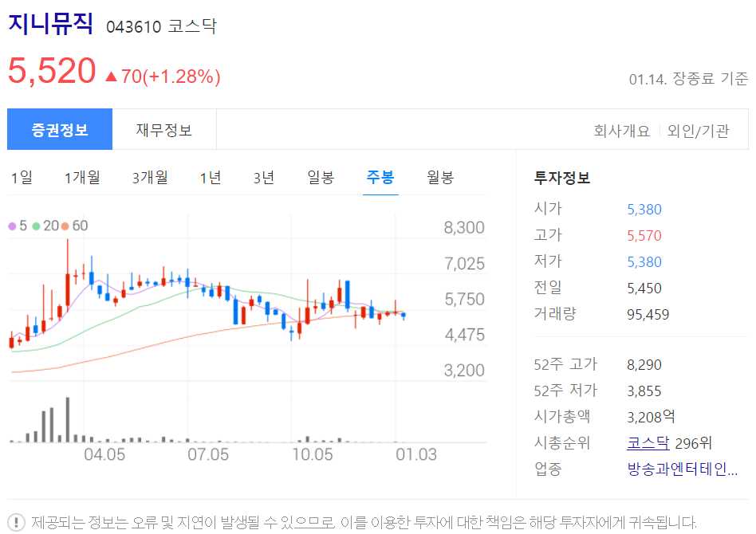Screen dimensions: 756x534
Task: Toggle the 20-week moving average legend dot
Action: tap(34, 226)
